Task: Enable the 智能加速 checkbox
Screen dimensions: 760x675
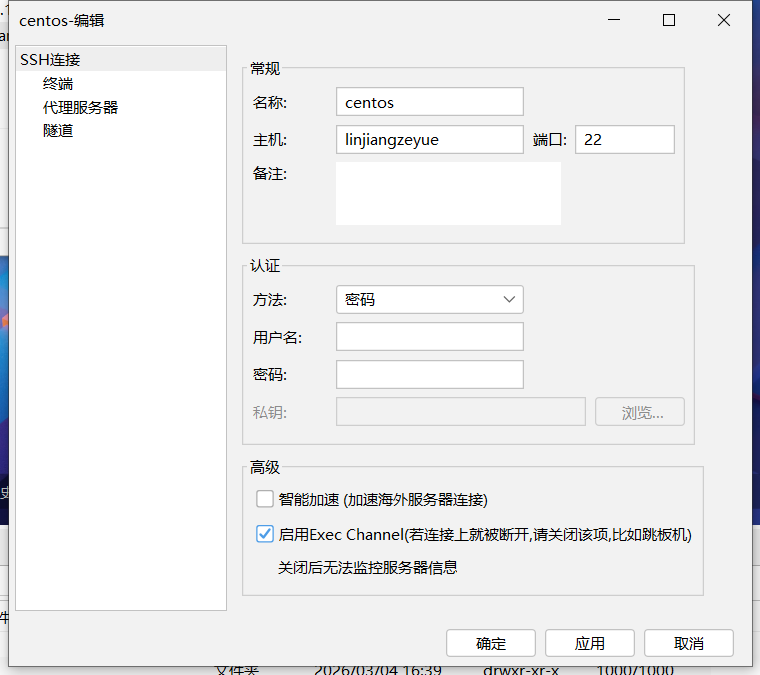Action: 265,499
